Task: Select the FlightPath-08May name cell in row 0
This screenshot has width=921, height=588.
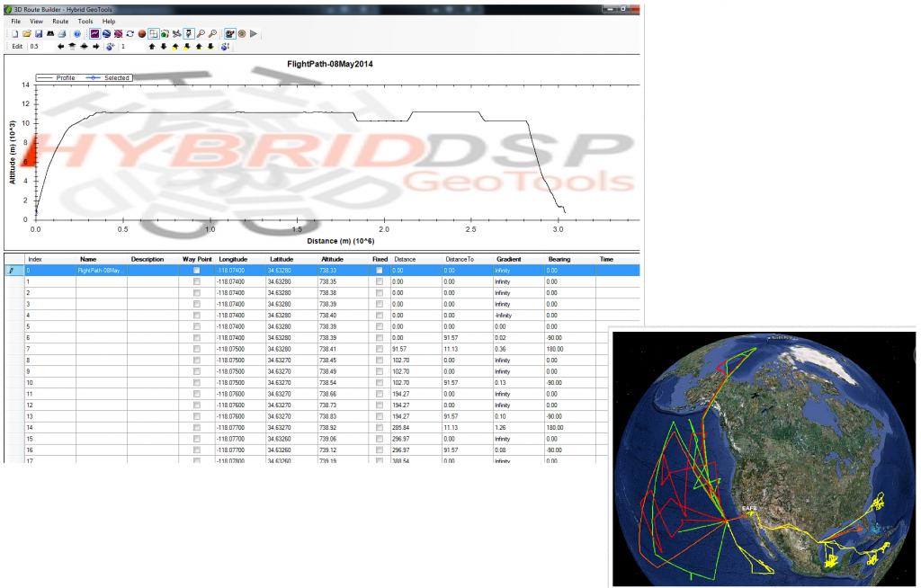Action: coord(102,271)
